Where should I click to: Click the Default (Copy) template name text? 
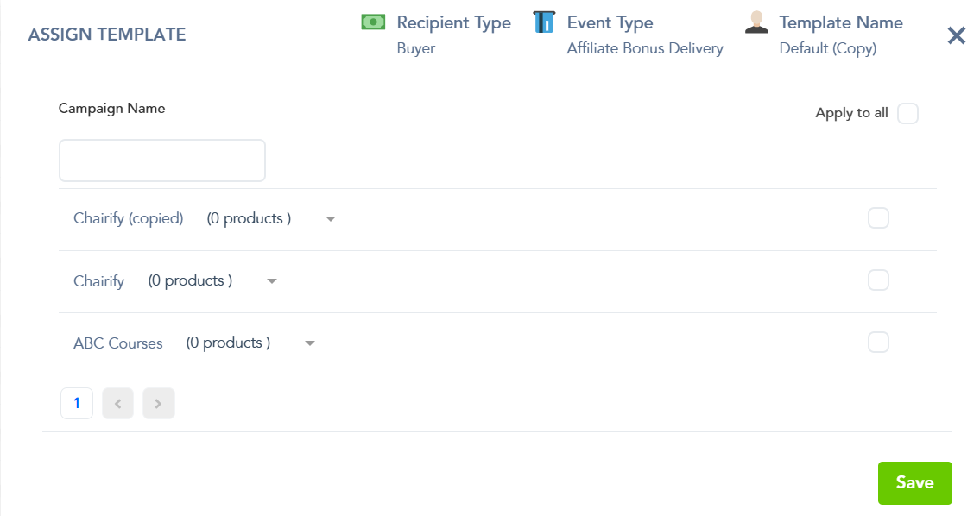pos(827,49)
